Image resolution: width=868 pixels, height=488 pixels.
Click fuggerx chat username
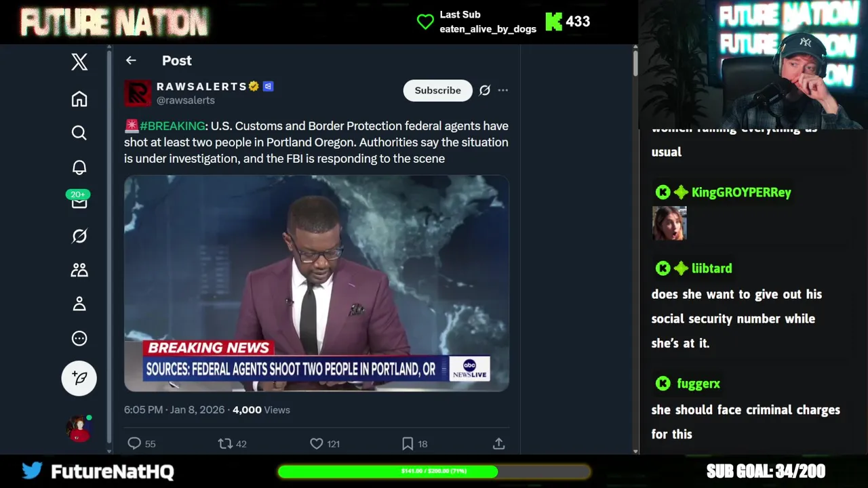pyautogui.click(x=698, y=384)
